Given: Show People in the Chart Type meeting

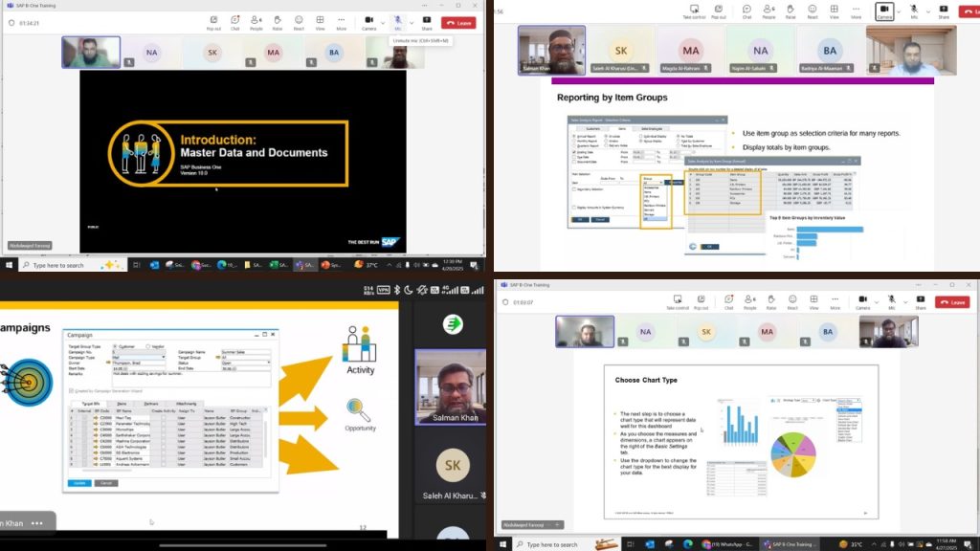Looking at the screenshot, I should click(x=750, y=302).
